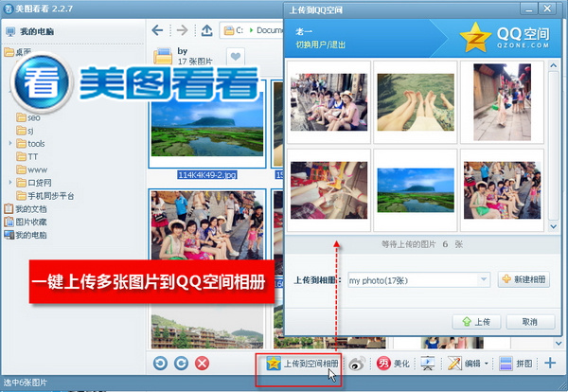The image size is (568, 392).
Task: Open seo folder
Action: (28, 117)
